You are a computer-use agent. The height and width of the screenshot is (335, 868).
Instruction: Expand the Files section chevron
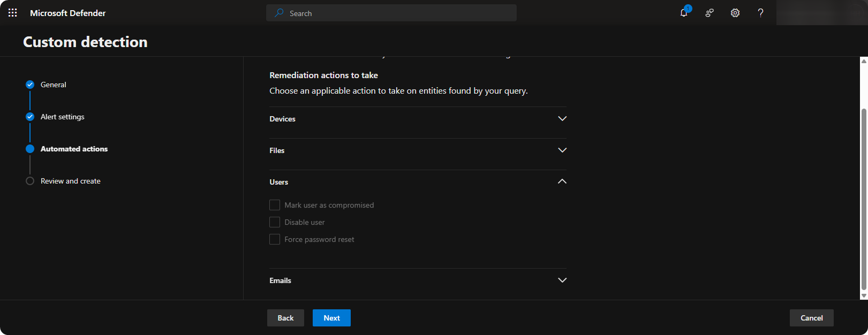pos(562,150)
